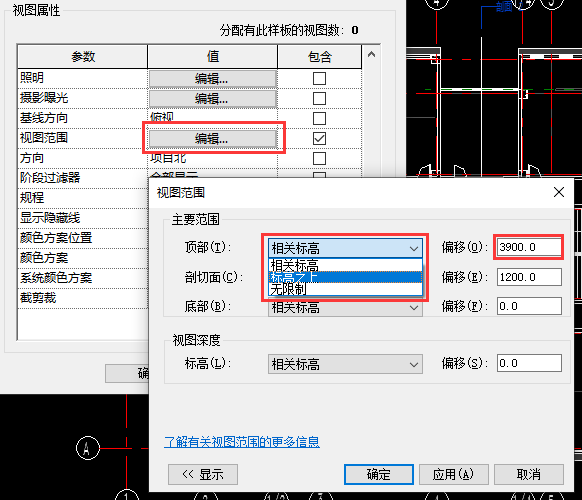
Task: Toggle include checkbox for 方向
Action: click(x=319, y=159)
